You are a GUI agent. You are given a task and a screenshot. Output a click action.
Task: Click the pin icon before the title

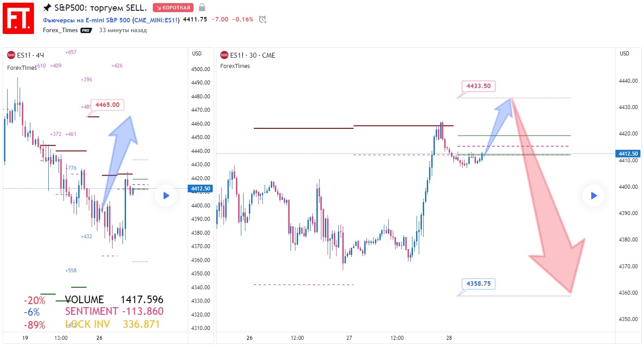47,8
